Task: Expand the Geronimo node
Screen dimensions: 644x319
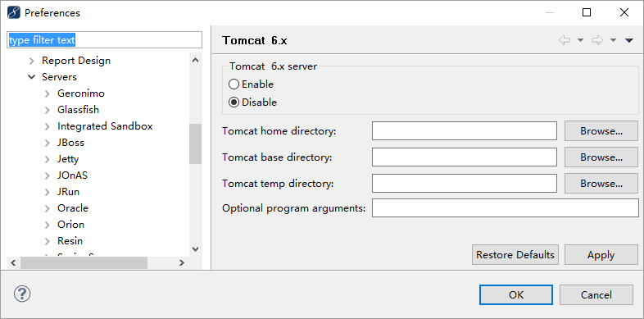Action: click(48, 93)
